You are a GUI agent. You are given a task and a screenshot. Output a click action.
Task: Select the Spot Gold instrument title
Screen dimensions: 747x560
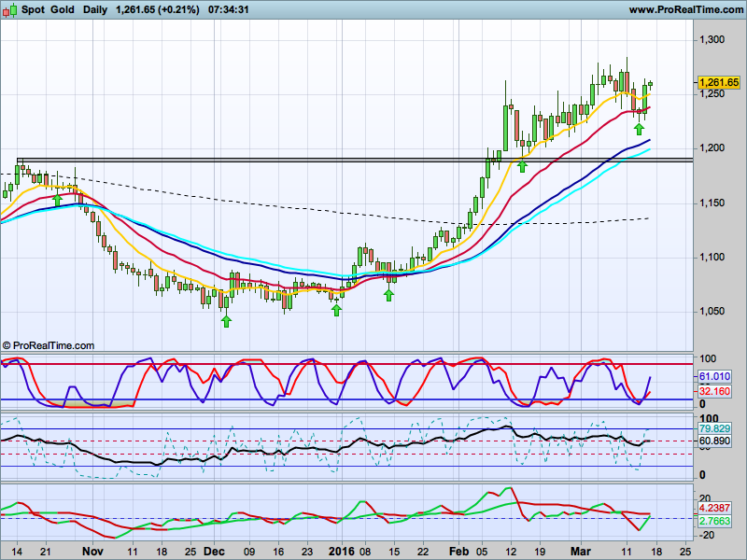[48, 9]
